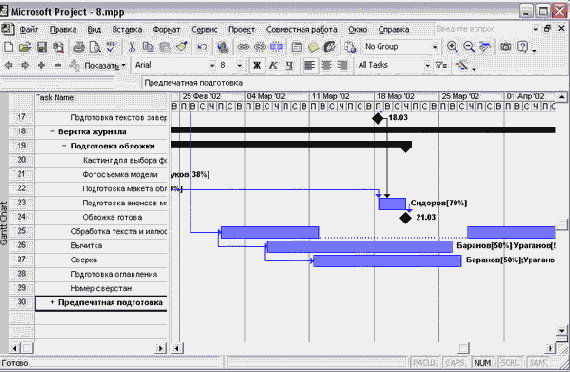570x372 pixels.
Task: Click the Print icon in toolbar
Action: tap(79, 47)
